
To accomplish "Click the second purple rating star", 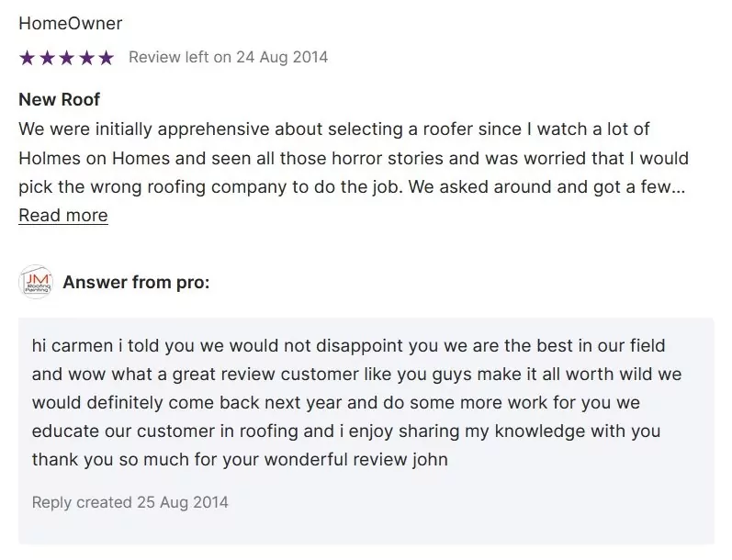I will coord(47,58).
